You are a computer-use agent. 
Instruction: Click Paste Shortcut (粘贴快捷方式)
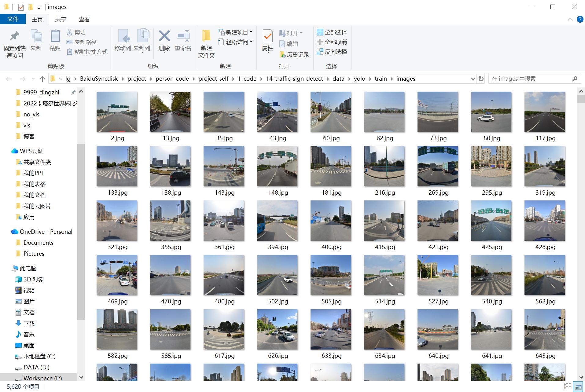click(x=87, y=52)
